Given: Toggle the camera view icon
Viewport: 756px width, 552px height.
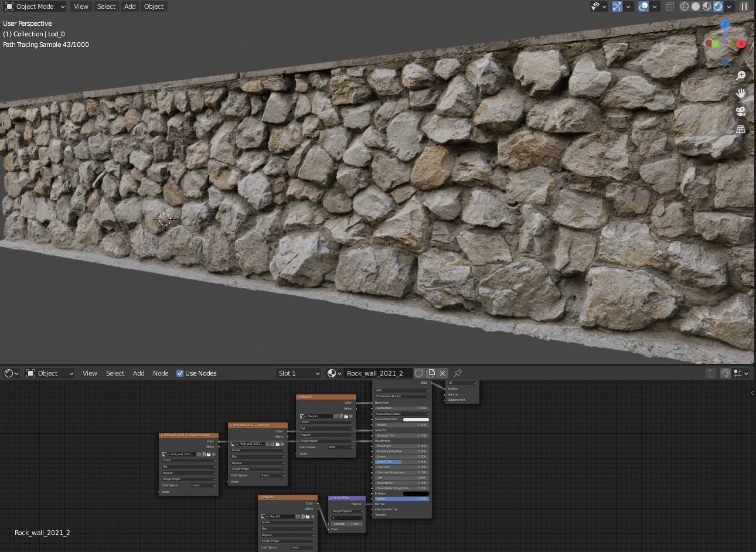Looking at the screenshot, I should 741,111.
